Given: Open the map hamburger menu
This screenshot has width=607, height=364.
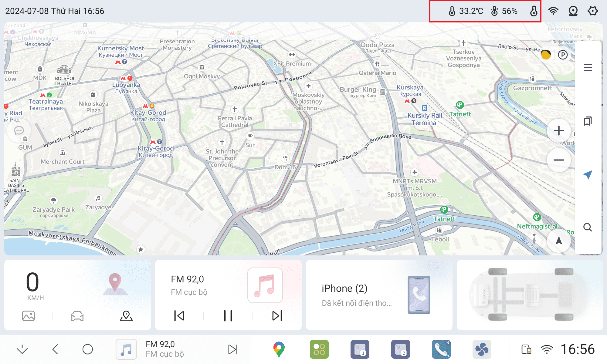Looking at the screenshot, I should (588, 68).
